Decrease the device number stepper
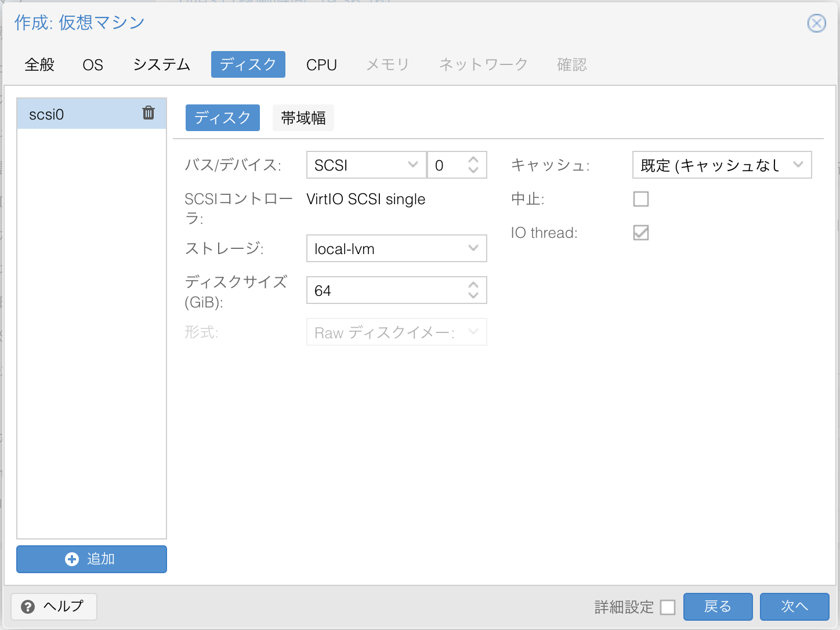Screen dimensions: 840x630 tap(473, 170)
